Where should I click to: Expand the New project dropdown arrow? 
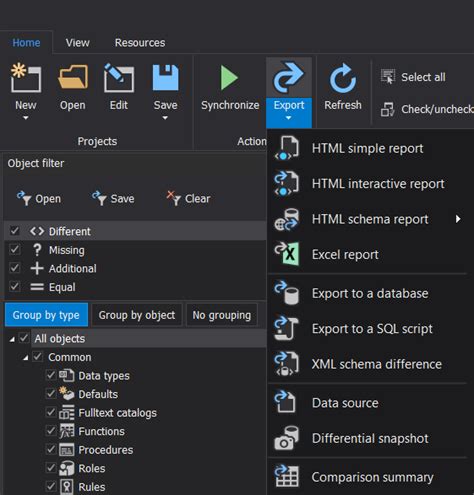26,118
